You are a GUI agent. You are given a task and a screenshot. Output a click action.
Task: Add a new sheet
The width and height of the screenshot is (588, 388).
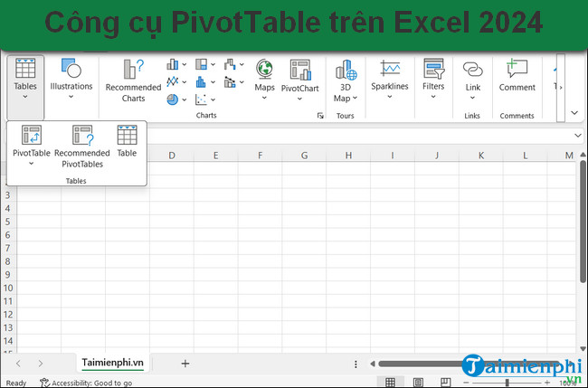[185, 364]
